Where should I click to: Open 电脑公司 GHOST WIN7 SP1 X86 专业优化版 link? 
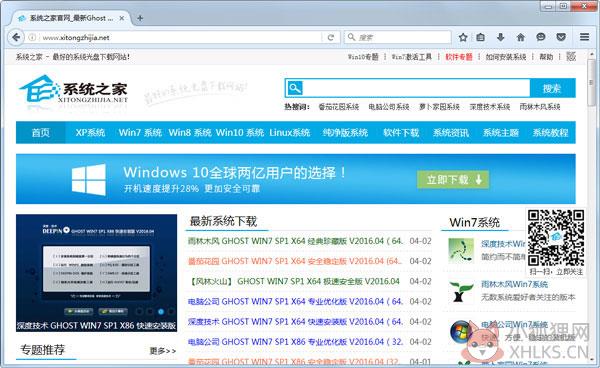tap(295, 342)
